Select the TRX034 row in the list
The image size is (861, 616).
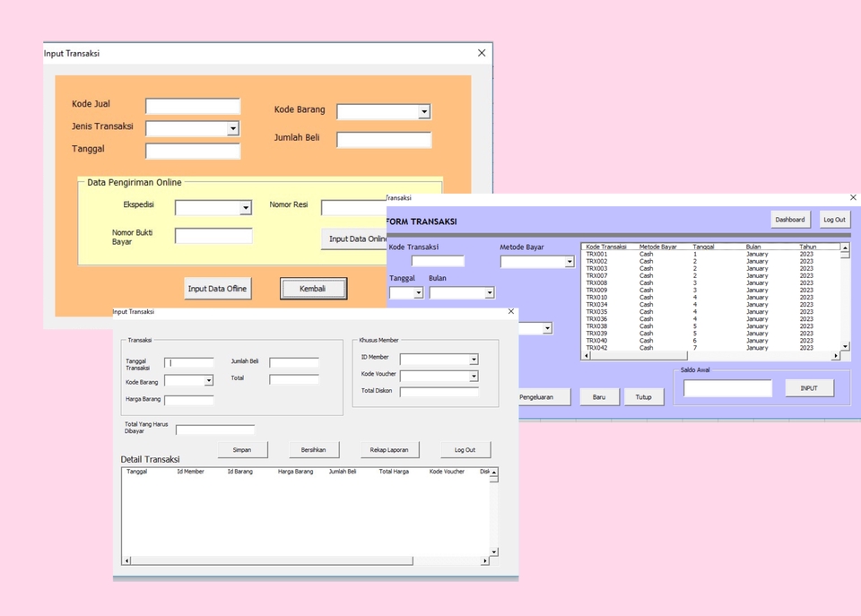click(x=710, y=304)
